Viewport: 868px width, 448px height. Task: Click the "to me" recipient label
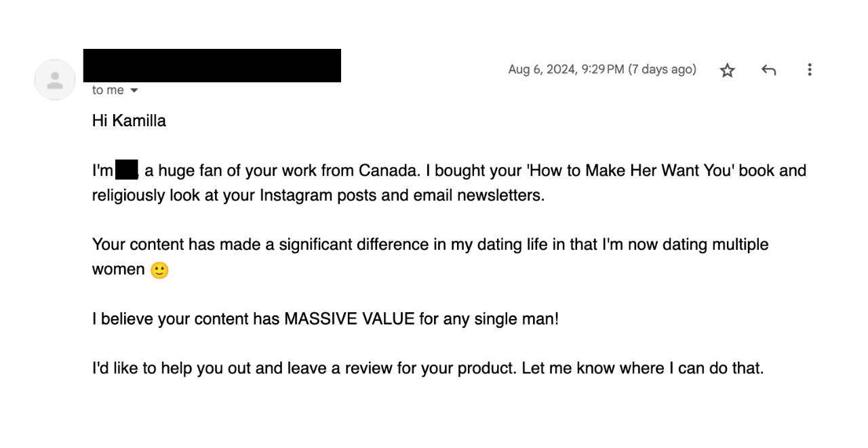pyautogui.click(x=108, y=90)
